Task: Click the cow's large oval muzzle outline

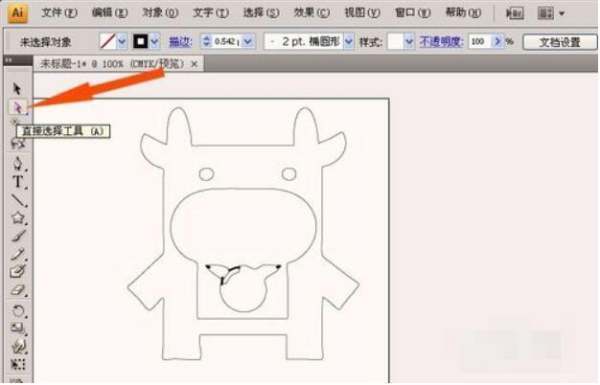Action: (x=243, y=225)
